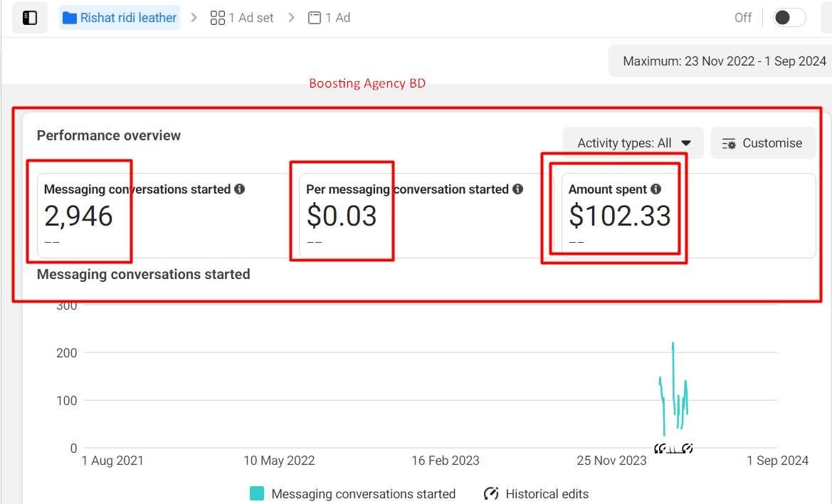Click the ad set grid icon
The height and width of the screenshot is (504, 832).
218,18
